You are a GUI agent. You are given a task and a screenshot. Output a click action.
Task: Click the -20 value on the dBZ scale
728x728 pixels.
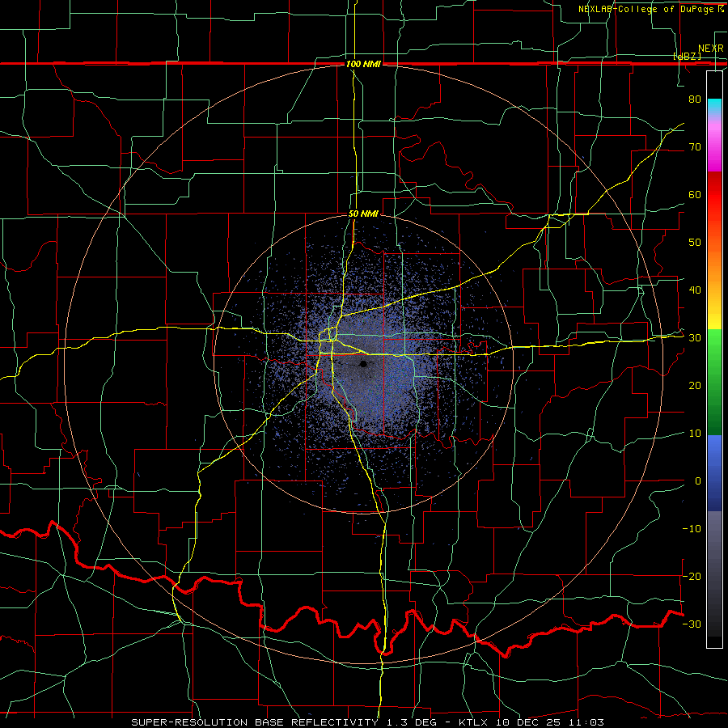click(692, 576)
